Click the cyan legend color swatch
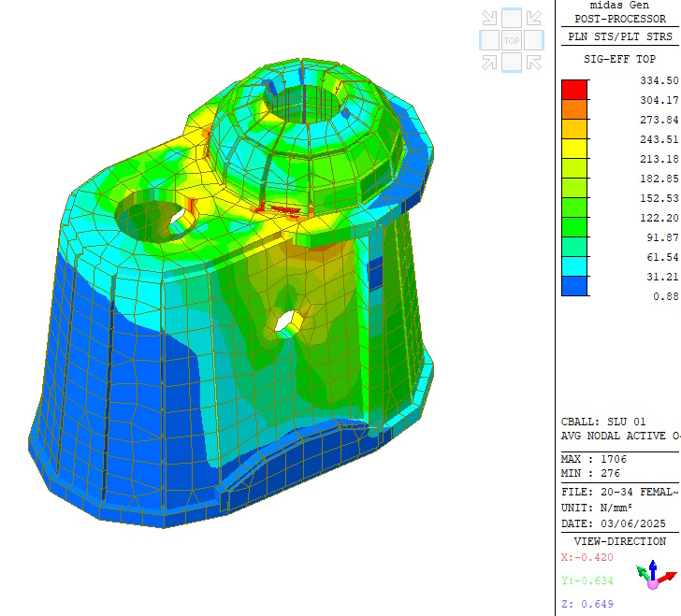Image resolution: width=681 pixels, height=616 pixels. tap(574, 266)
